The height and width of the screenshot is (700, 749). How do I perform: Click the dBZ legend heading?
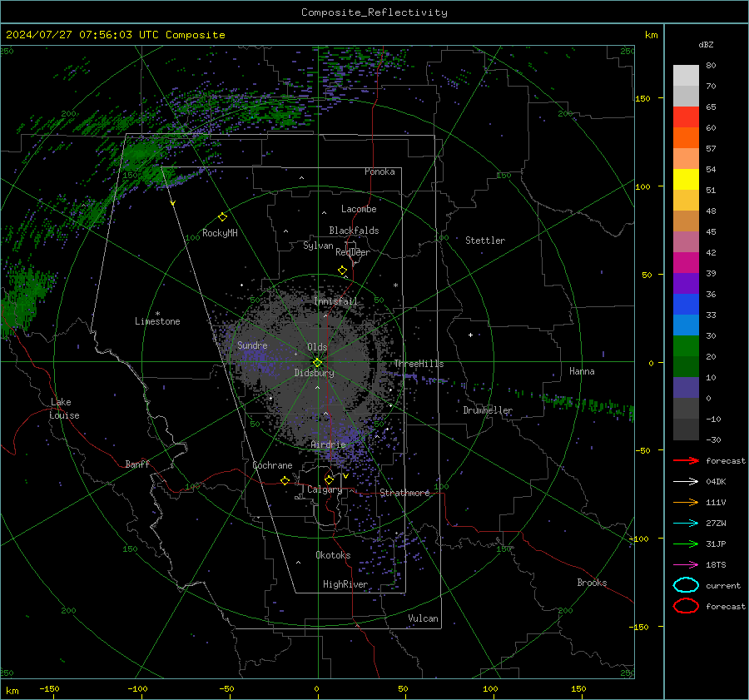click(706, 45)
